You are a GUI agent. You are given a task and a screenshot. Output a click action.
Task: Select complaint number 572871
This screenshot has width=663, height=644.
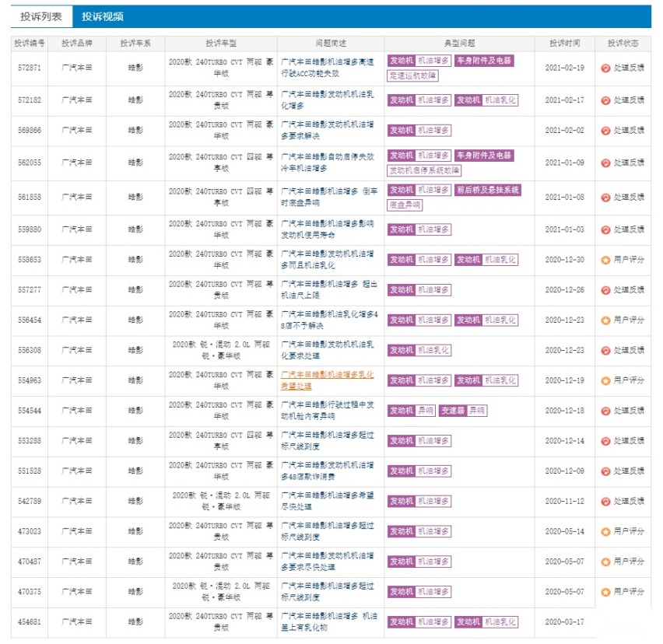click(x=30, y=68)
